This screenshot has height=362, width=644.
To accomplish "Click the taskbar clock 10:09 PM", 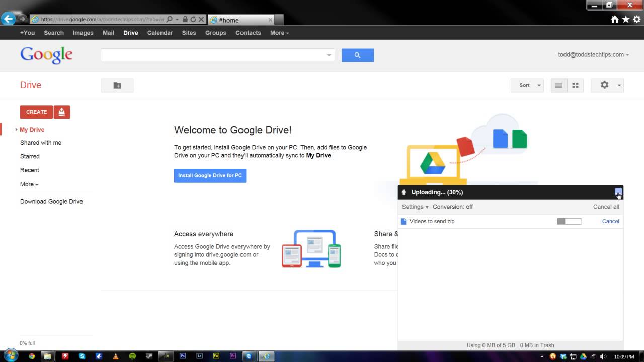I will pyautogui.click(x=624, y=356).
